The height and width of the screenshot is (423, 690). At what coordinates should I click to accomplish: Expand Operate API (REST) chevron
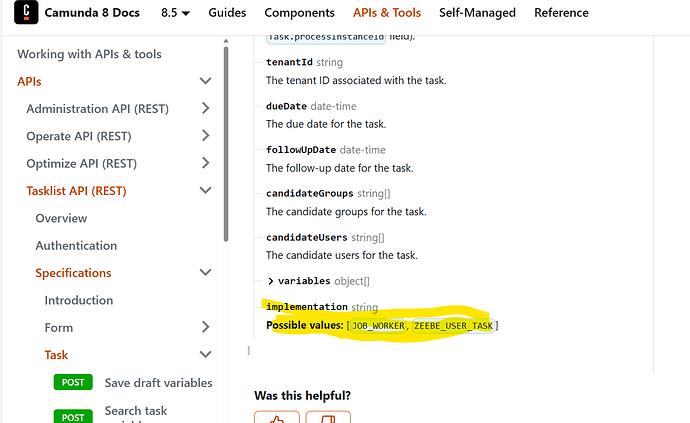(x=206, y=136)
